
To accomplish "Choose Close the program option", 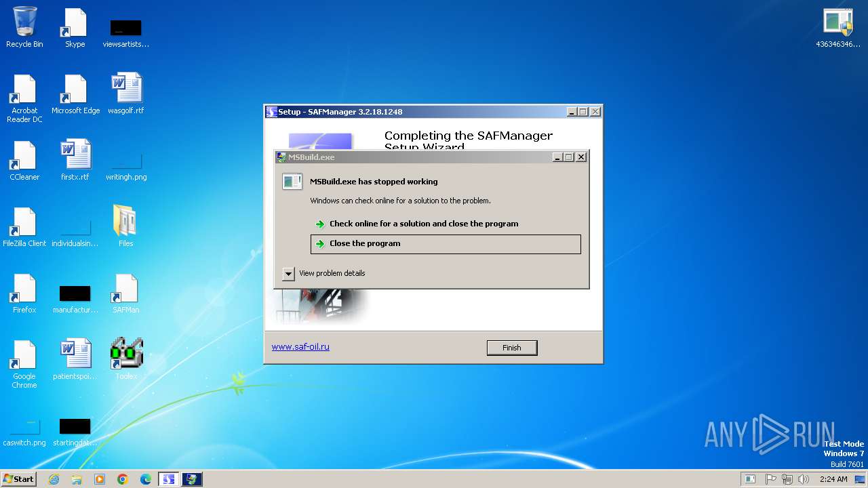I will (446, 244).
